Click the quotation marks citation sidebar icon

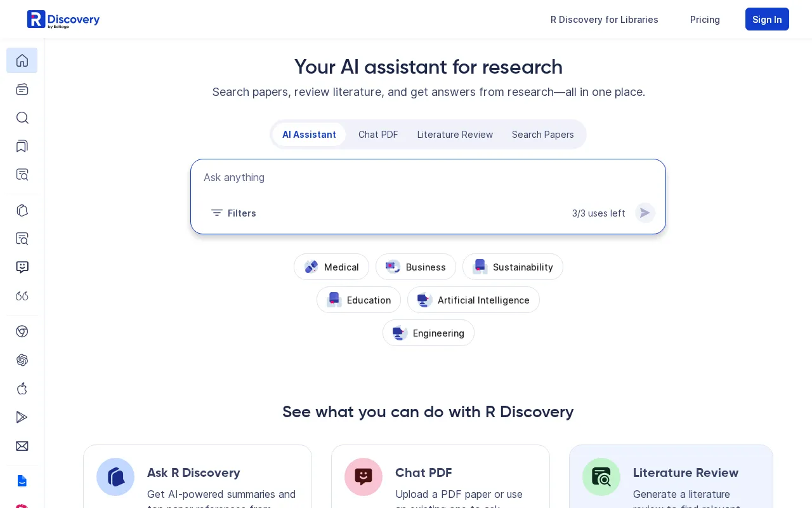[22, 296]
